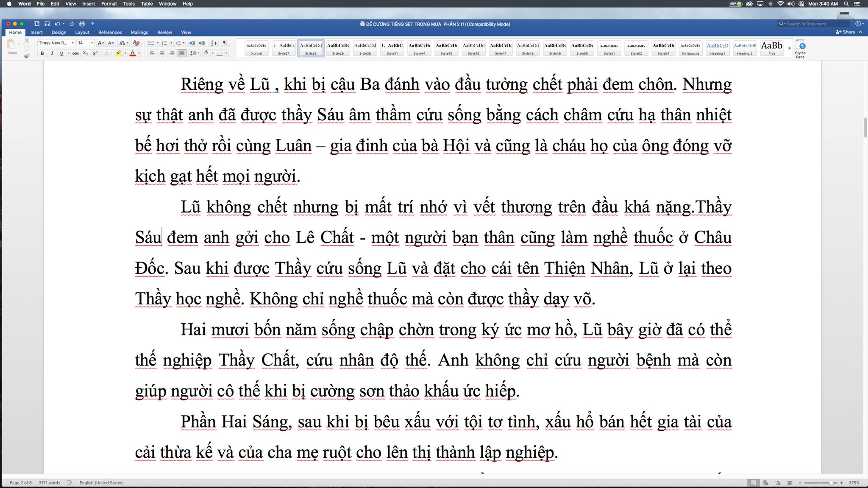The height and width of the screenshot is (488, 868).
Task: Start a numbered list
Action: click(164, 43)
